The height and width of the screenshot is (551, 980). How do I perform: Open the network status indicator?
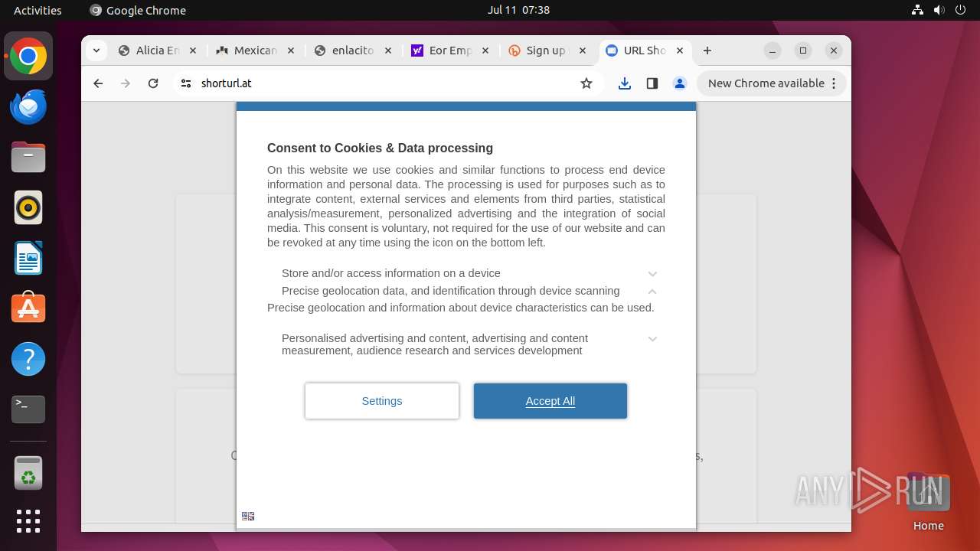tap(918, 10)
